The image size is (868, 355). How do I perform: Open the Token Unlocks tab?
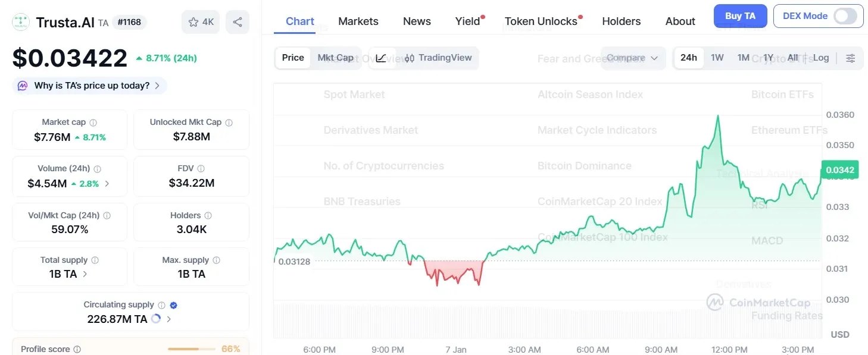[542, 21]
